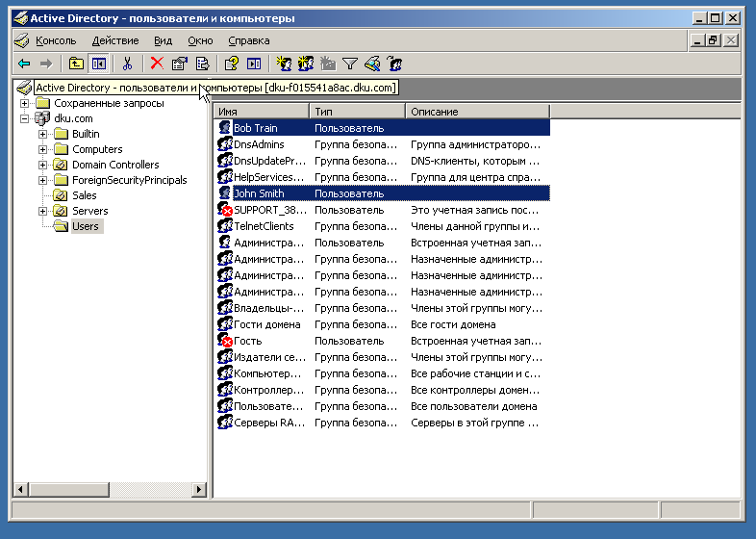The height and width of the screenshot is (539, 756).
Task: Click the create new user icon
Action: coord(284,64)
